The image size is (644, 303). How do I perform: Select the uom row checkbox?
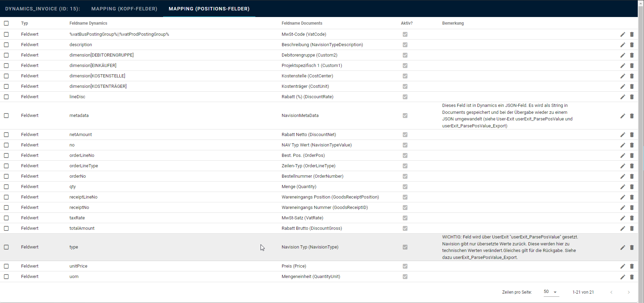[6, 277]
